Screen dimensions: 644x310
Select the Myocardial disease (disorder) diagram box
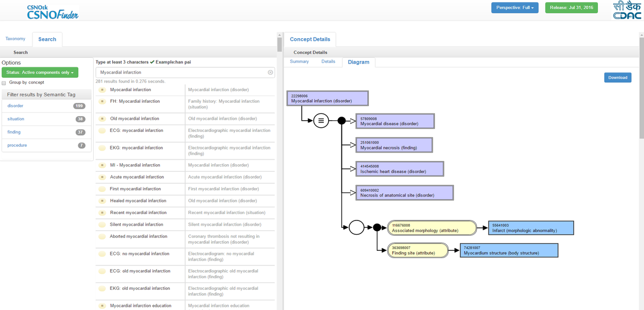(x=395, y=121)
